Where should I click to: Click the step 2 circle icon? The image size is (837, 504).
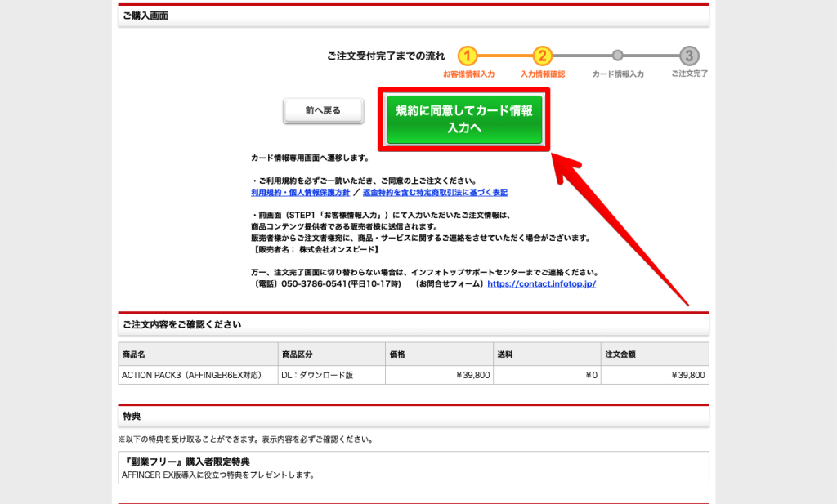[x=542, y=56]
